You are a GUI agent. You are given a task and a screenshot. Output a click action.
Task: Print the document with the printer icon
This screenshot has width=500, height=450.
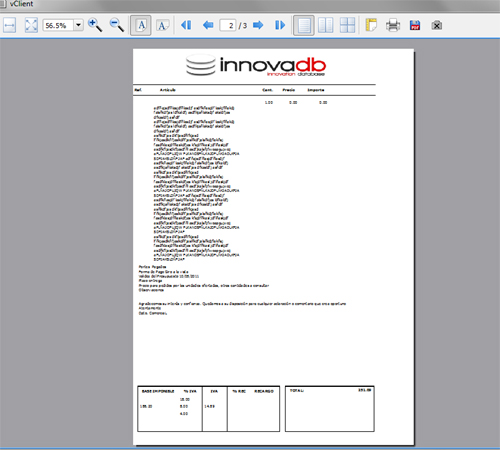393,25
